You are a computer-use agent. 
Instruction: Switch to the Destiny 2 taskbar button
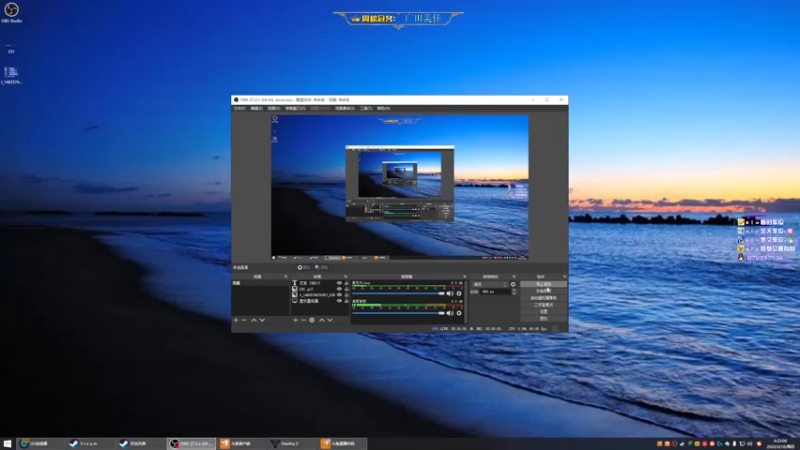pyautogui.click(x=292, y=443)
